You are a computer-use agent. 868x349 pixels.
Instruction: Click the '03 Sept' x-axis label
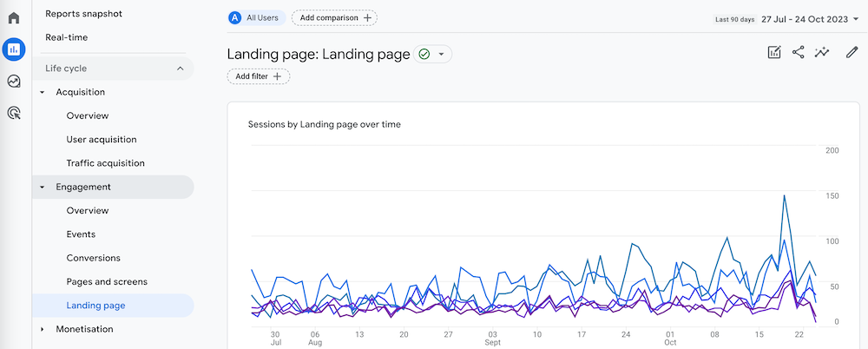(493, 339)
